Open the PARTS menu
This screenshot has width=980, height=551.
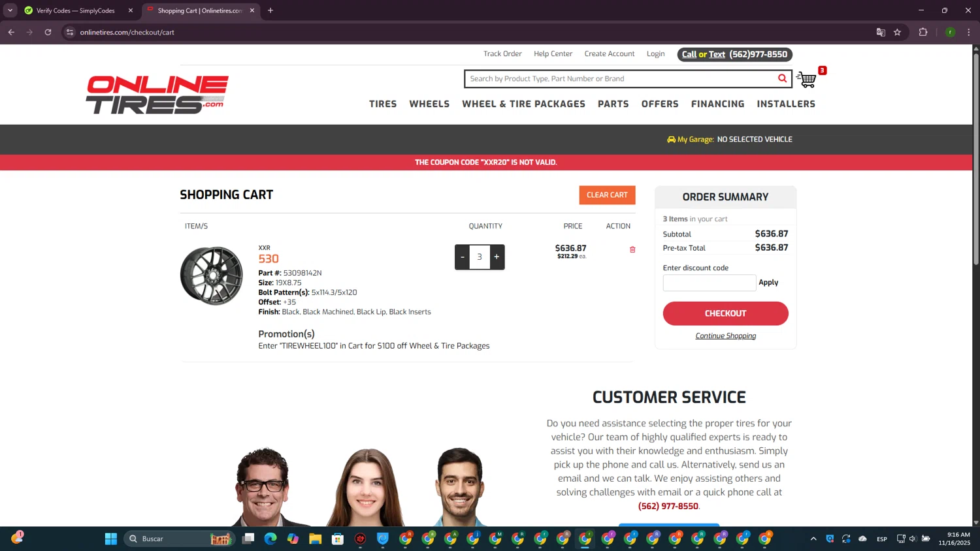pos(613,104)
